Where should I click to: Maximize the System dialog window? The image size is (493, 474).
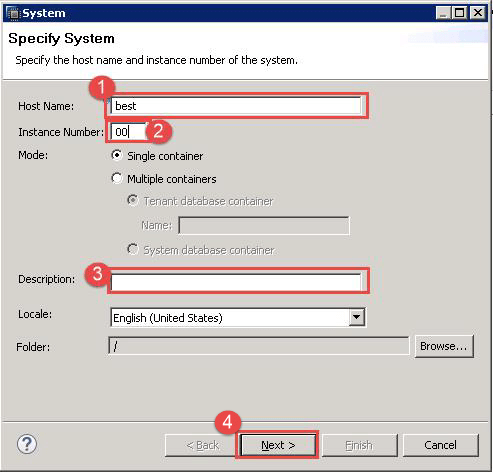pyautogui.click(x=460, y=13)
